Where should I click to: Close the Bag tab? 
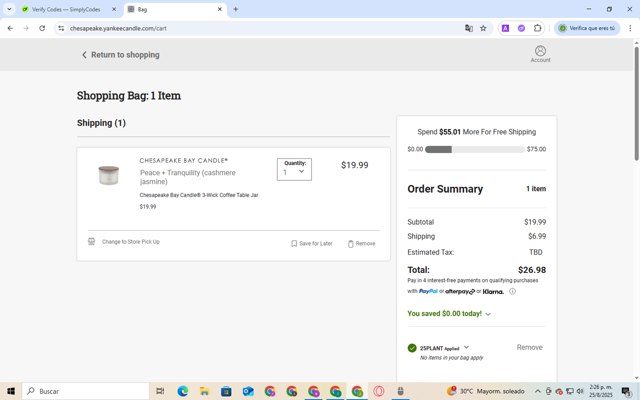pyautogui.click(x=220, y=9)
